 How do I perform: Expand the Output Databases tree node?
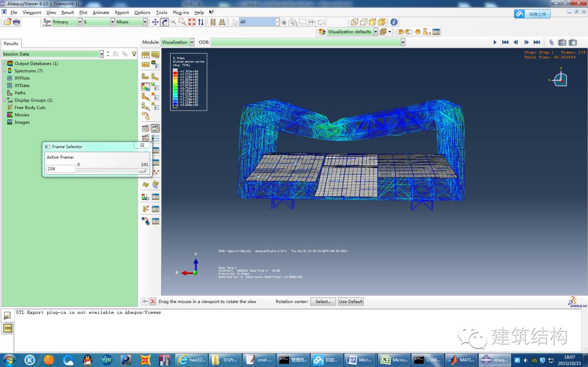coord(5,63)
